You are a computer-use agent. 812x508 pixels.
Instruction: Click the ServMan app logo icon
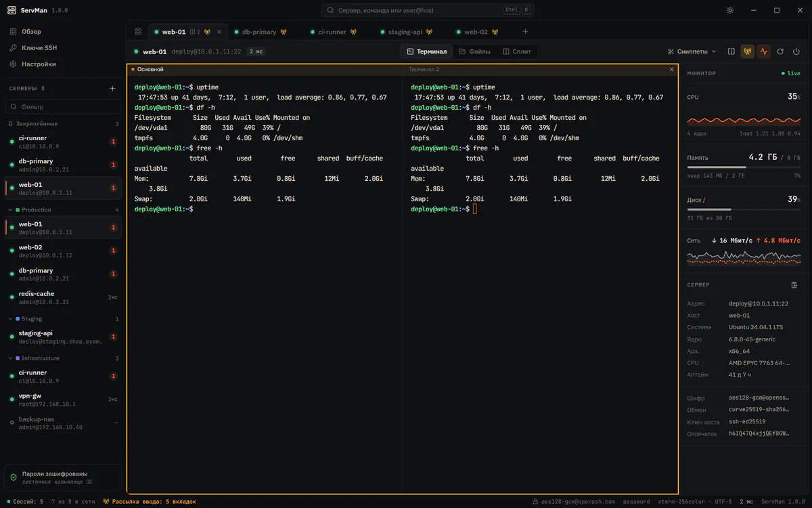(12, 10)
